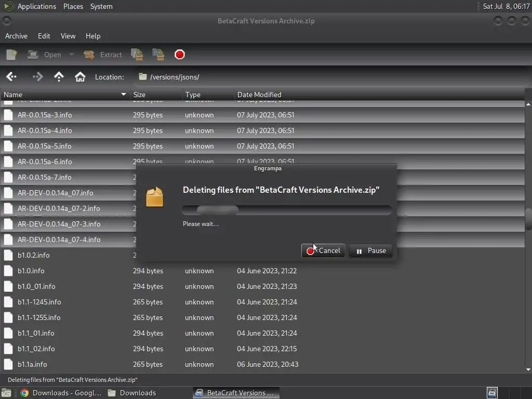Click the new archive toolbar icon

(x=11, y=55)
